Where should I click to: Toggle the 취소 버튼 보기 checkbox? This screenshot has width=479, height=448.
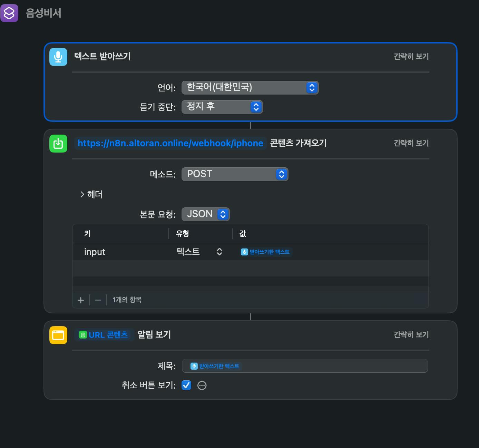[x=186, y=385]
